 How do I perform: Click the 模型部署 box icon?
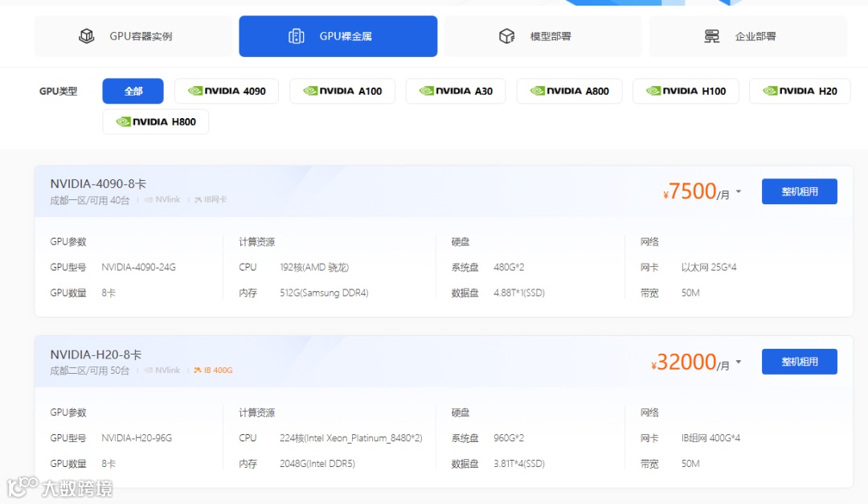pyautogui.click(x=506, y=36)
